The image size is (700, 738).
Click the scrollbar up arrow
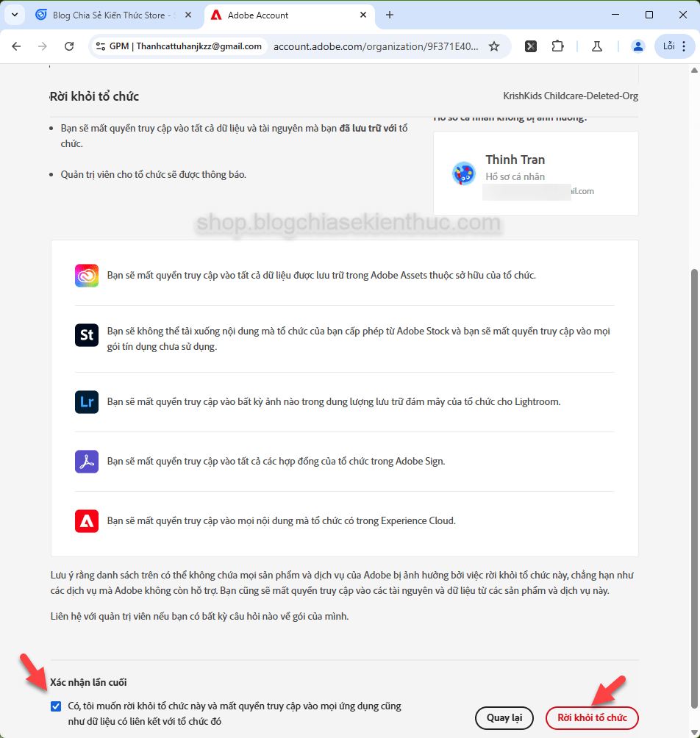coord(694,71)
